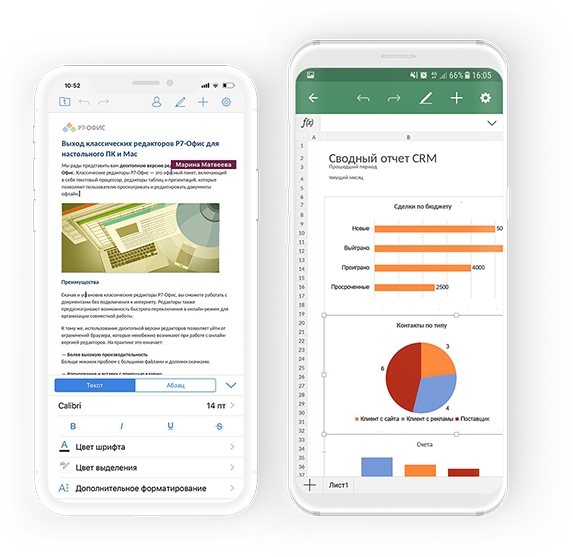Toggle Italic text formatting

(122, 426)
